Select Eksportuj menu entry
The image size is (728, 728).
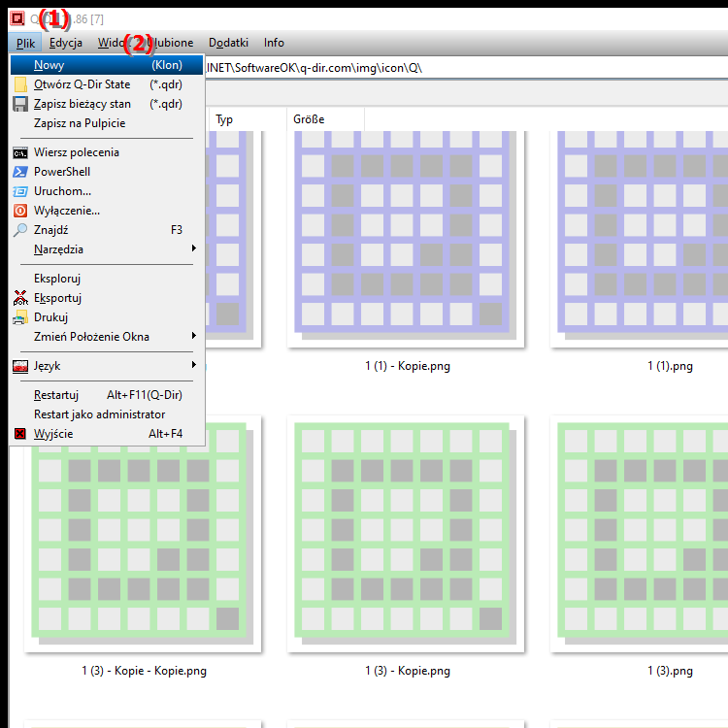click(107, 298)
